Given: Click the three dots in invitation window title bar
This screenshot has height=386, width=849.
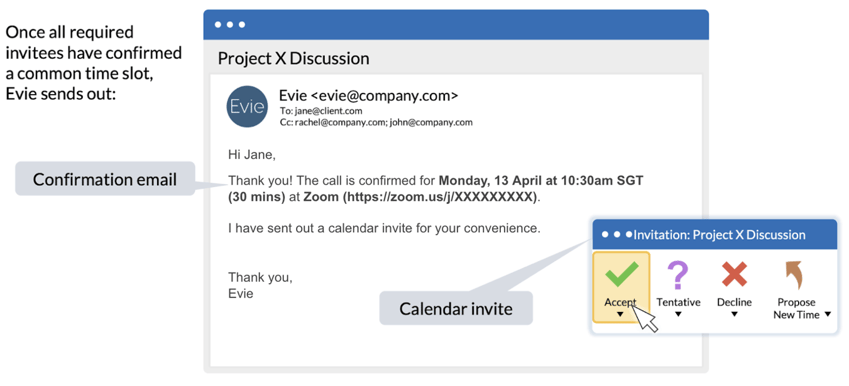Looking at the screenshot, I should 617,234.
